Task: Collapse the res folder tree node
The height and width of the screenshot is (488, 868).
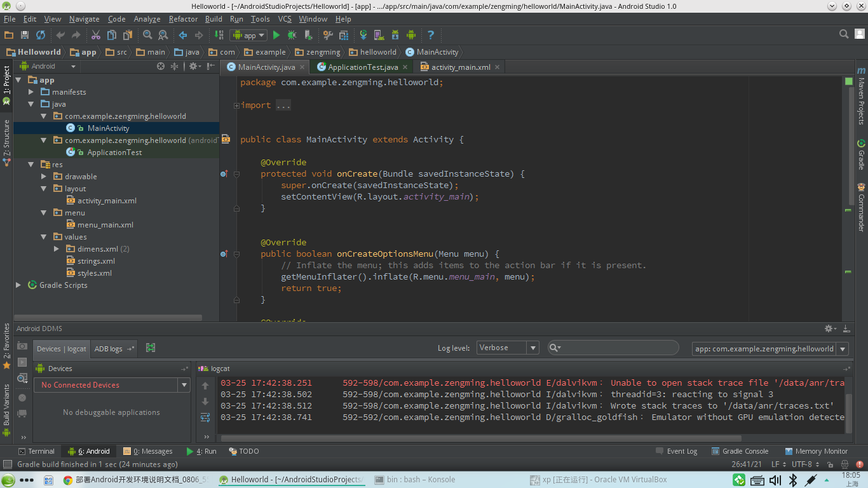Action: [x=31, y=165]
